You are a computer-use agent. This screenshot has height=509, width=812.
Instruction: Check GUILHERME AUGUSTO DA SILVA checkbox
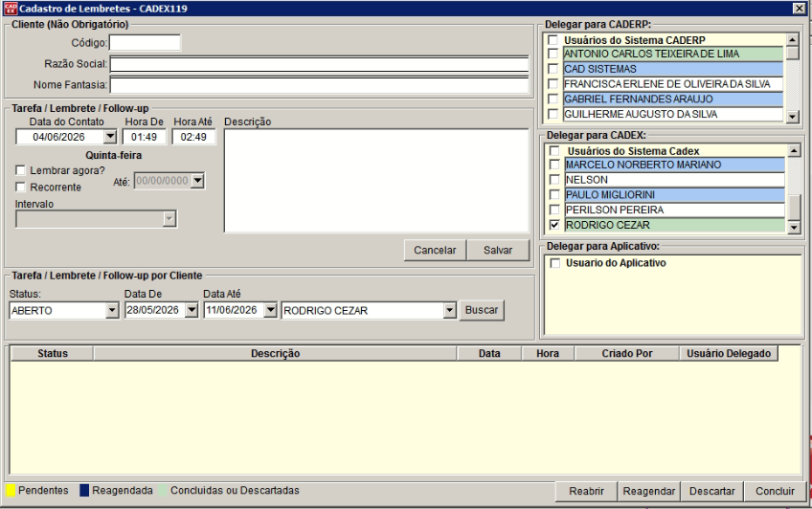tap(553, 114)
